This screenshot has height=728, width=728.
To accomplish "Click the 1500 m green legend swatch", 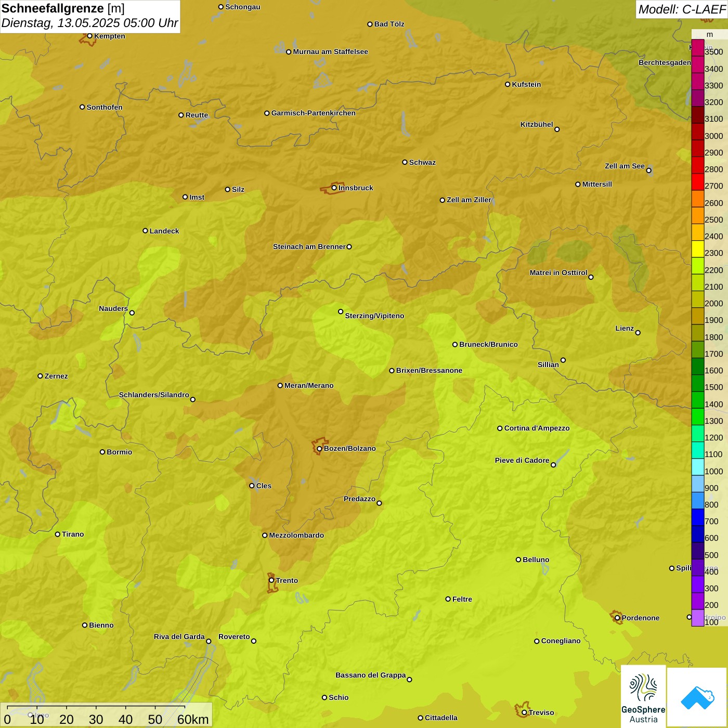I will [x=698, y=383].
